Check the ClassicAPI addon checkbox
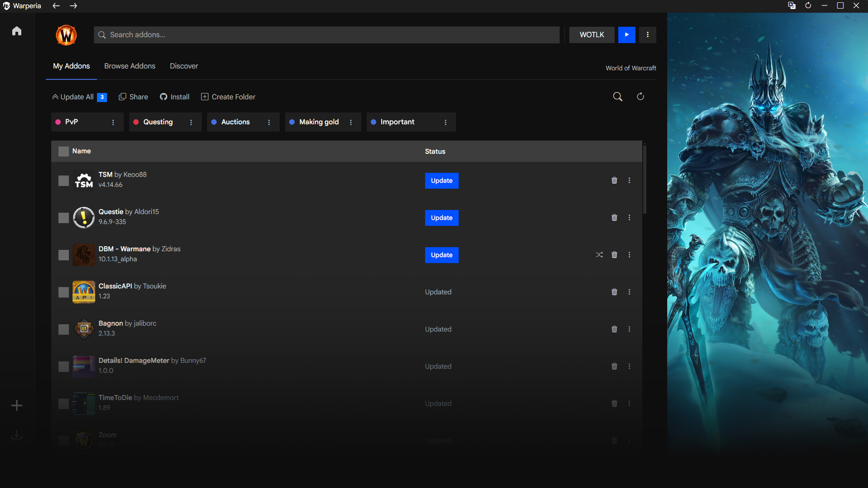This screenshot has height=488, width=868. [63, 293]
